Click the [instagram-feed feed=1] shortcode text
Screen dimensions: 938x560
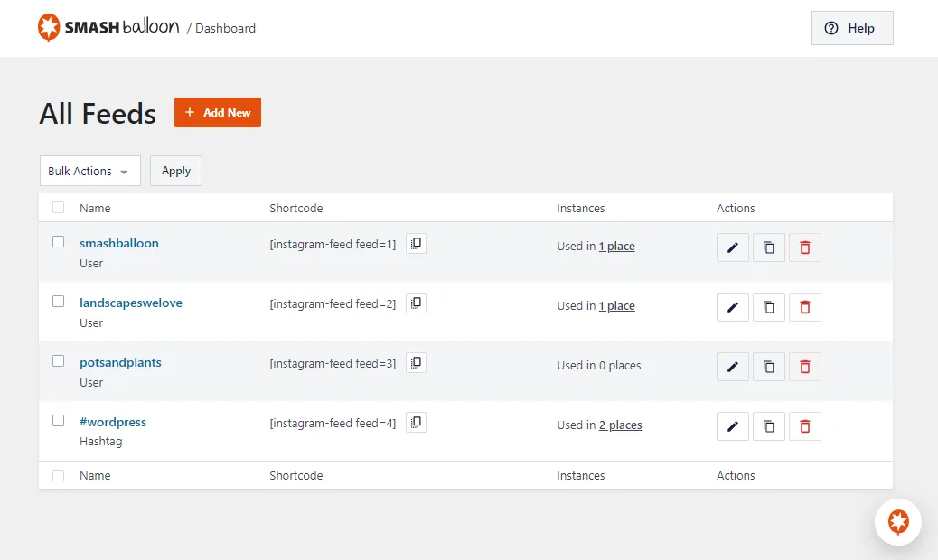(333, 244)
